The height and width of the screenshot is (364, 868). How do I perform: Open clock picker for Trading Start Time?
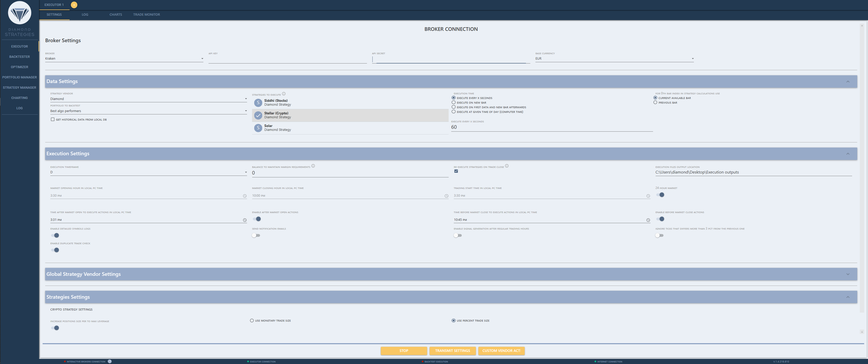point(648,196)
